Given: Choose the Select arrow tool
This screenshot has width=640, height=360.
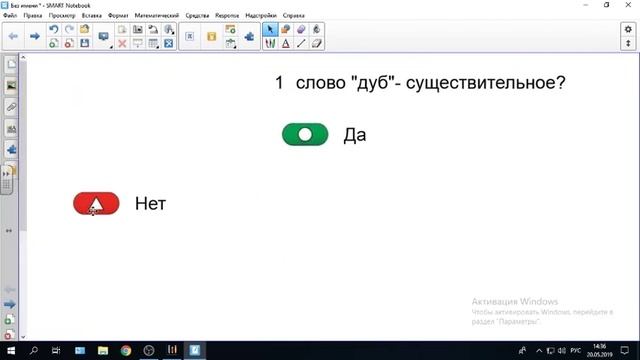Looking at the screenshot, I should pos(270,29).
